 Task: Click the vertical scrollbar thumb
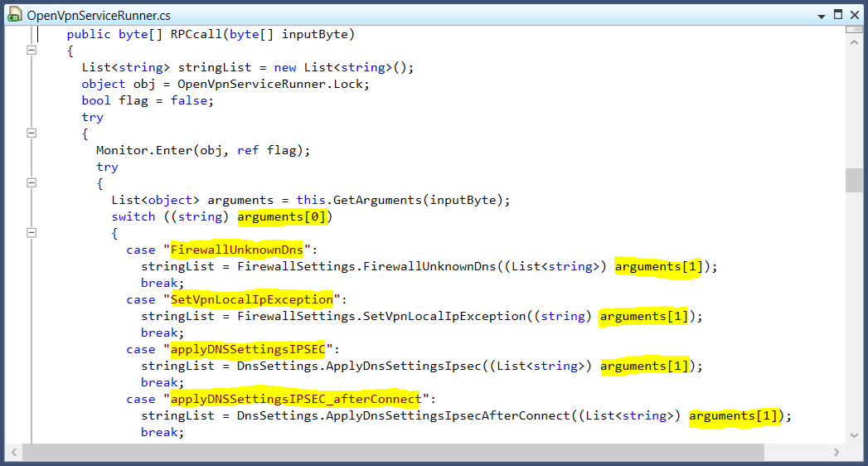pyautogui.click(x=854, y=180)
